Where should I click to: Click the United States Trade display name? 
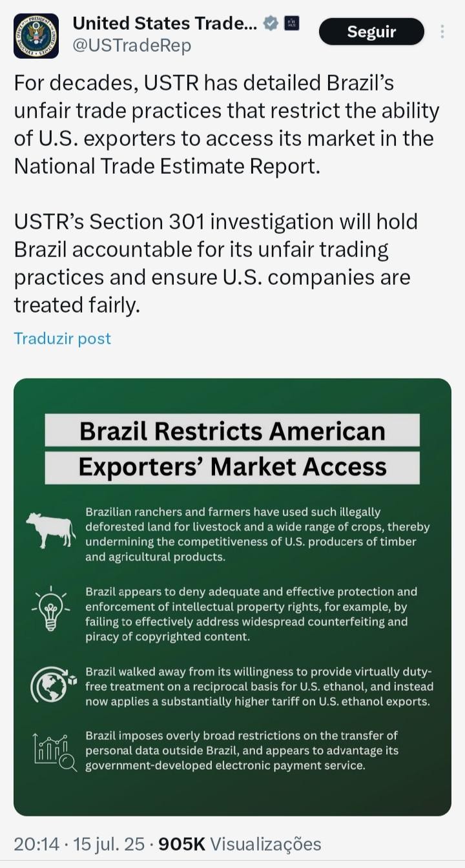click(x=161, y=23)
